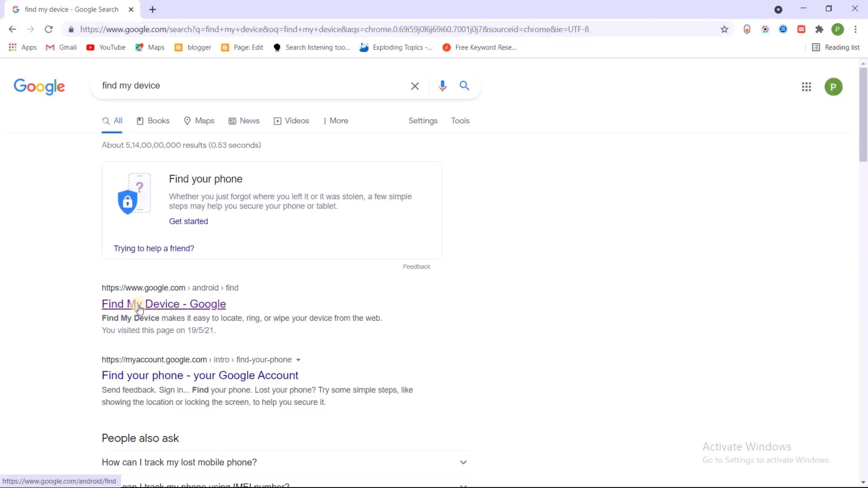868x488 pixels.
Task: Switch to the Videos results tab
Action: (x=292, y=121)
